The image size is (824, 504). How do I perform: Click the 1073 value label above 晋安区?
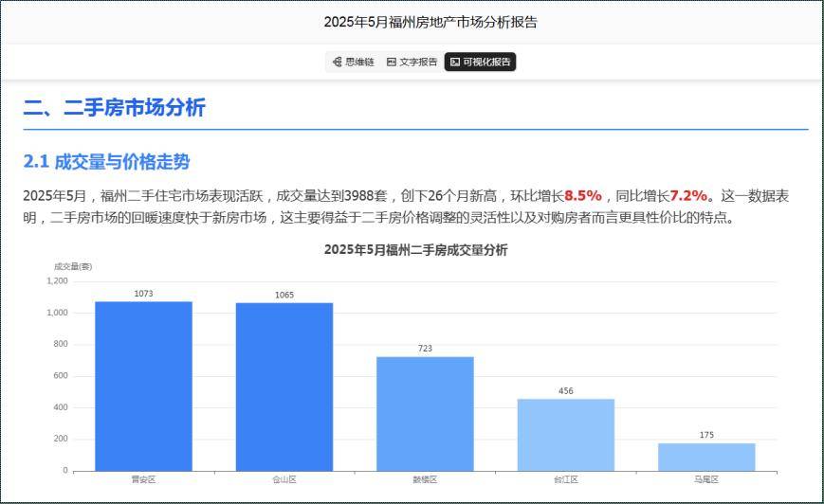[143, 294]
